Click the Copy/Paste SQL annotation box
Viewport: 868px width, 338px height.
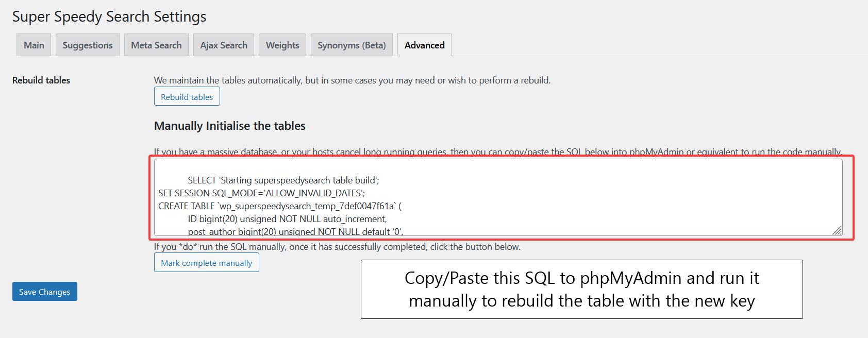click(x=582, y=289)
